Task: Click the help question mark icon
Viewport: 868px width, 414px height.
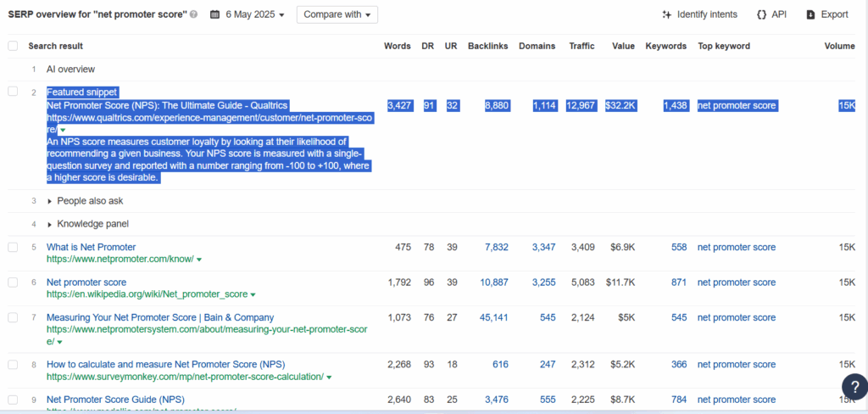Action: [854, 388]
